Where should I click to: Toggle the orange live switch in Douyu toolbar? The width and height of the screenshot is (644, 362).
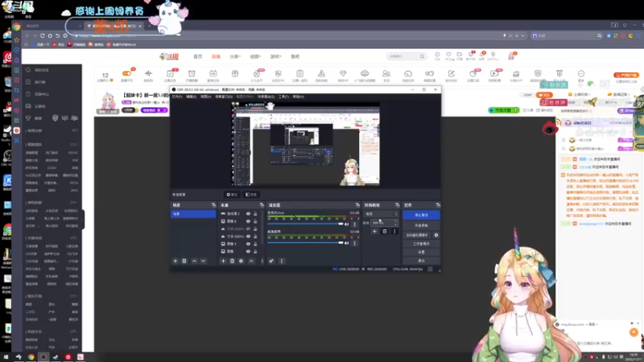(x=127, y=73)
